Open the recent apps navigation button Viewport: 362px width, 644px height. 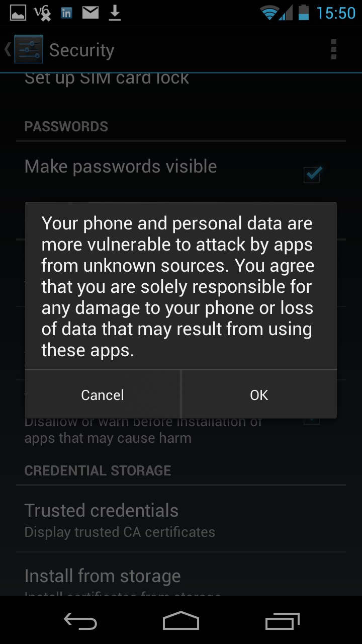pos(283,622)
